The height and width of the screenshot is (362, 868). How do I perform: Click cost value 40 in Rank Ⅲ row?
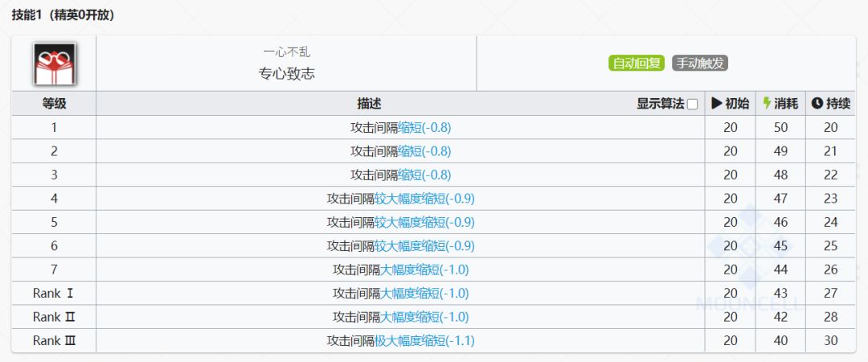[780, 340]
